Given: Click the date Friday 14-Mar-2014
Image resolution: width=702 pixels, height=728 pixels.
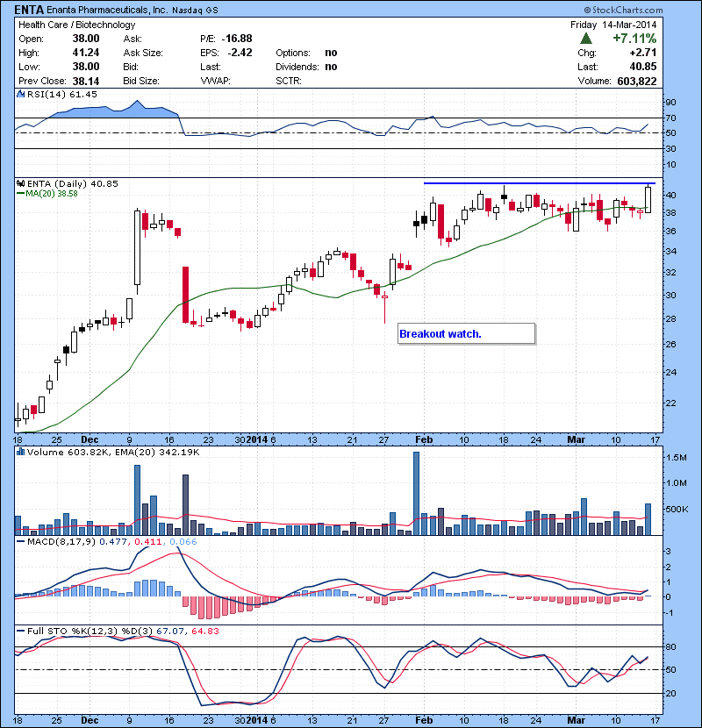Looking at the screenshot, I should [613, 25].
